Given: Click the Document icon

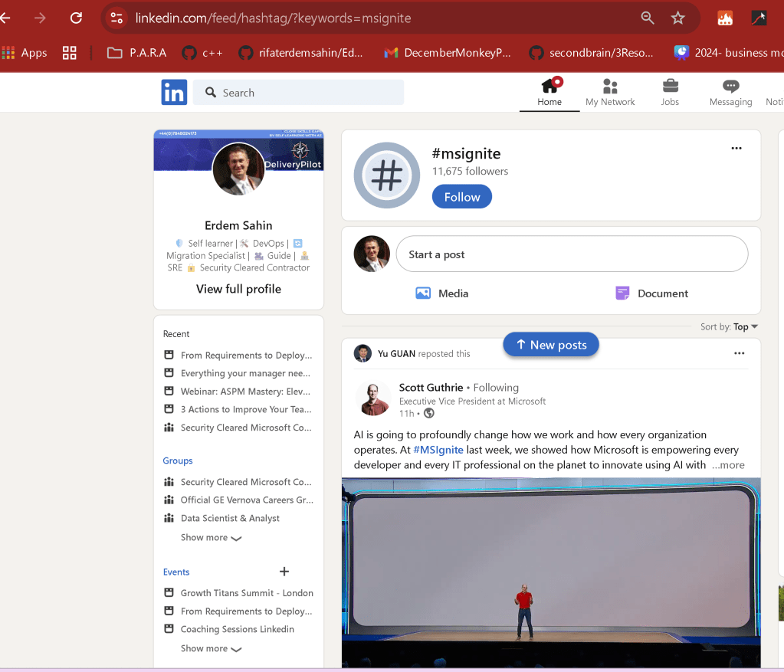Looking at the screenshot, I should [622, 293].
